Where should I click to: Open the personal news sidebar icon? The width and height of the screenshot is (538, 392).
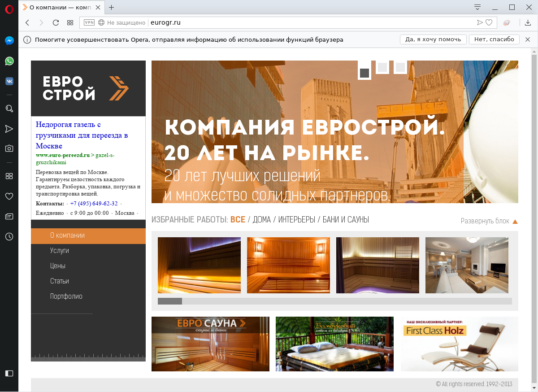coord(9,216)
